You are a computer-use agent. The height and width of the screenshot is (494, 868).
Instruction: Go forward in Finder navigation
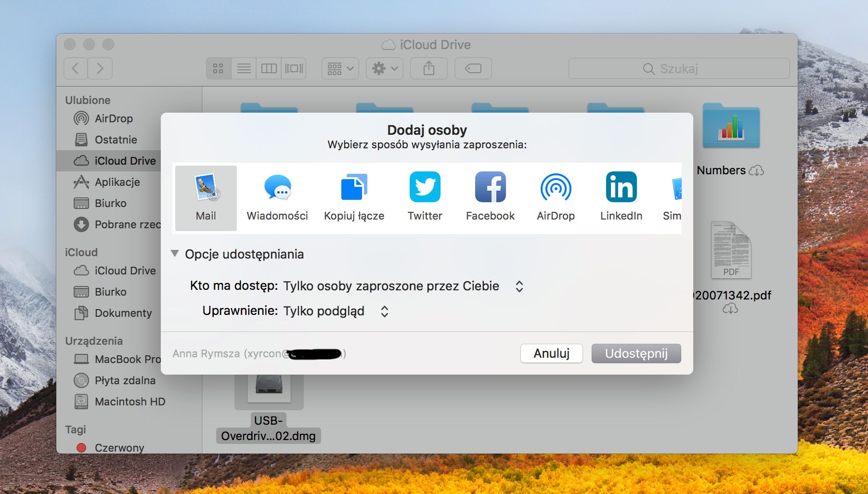(100, 68)
